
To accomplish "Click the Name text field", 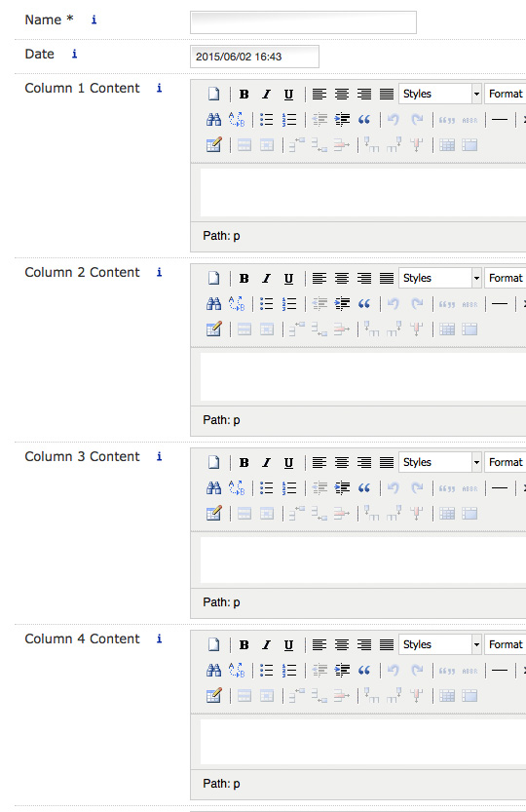I will [x=303, y=22].
